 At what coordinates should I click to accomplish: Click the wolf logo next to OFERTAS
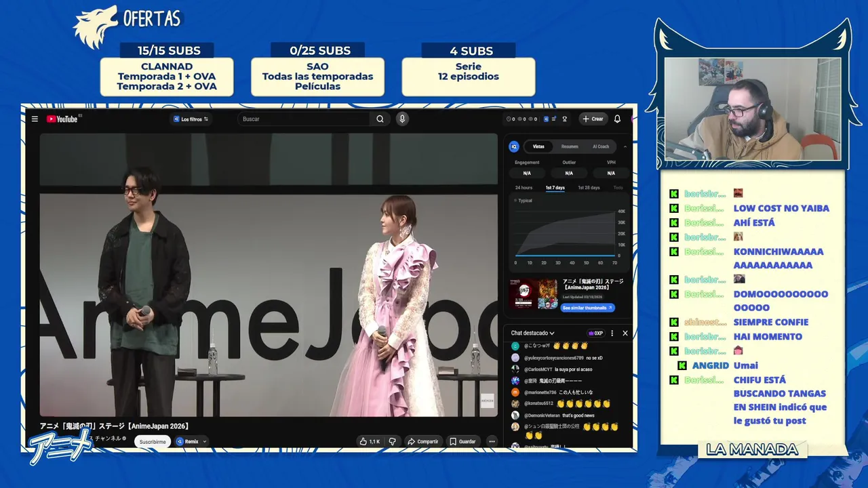[96, 27]
